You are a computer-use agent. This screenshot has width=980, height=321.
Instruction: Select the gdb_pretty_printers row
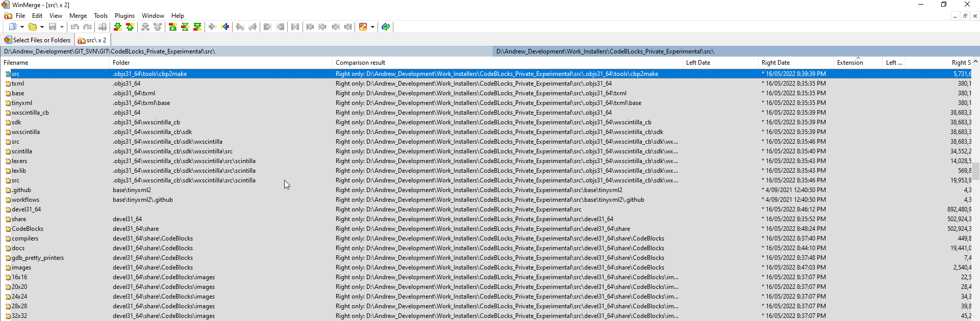487,258
